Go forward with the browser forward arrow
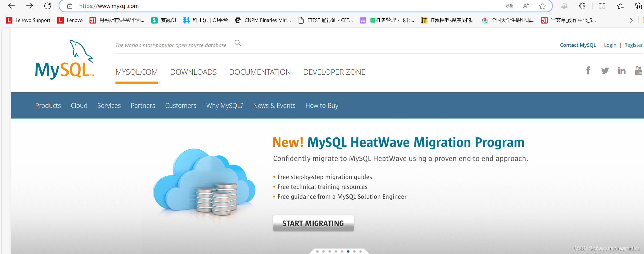The width and height of the screenshot is (644, 254). click(30, 6)
